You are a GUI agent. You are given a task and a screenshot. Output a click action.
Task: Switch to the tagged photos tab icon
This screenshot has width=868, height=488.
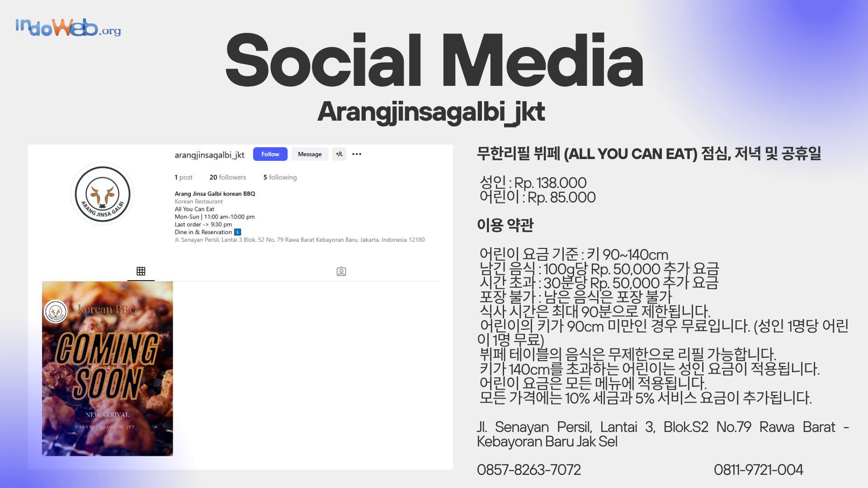point(341,272)
